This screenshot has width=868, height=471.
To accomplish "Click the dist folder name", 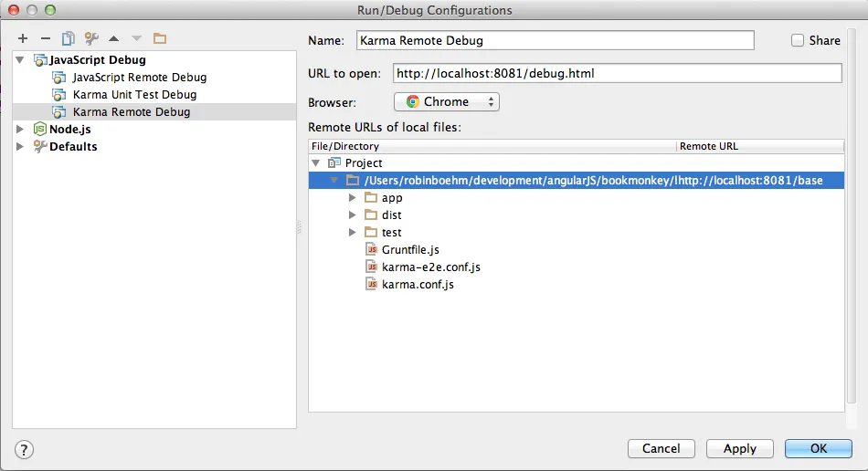I will coord(391,215).
